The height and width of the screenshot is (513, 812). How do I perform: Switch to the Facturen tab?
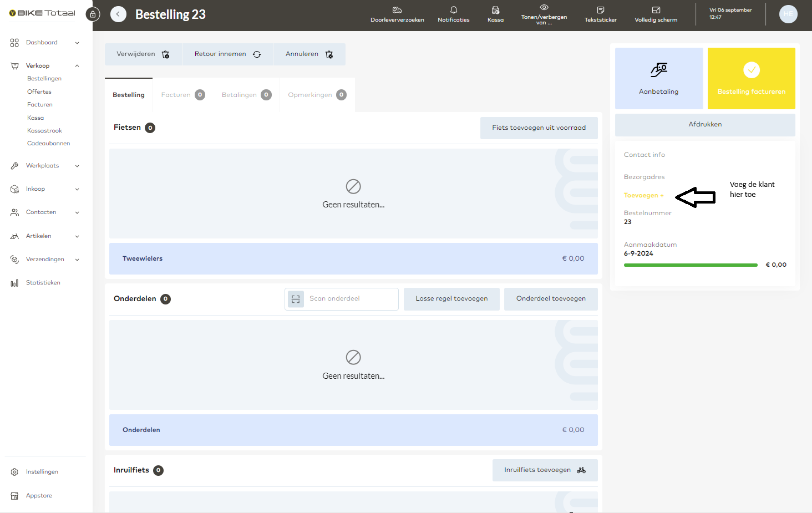tap(182, 95)
